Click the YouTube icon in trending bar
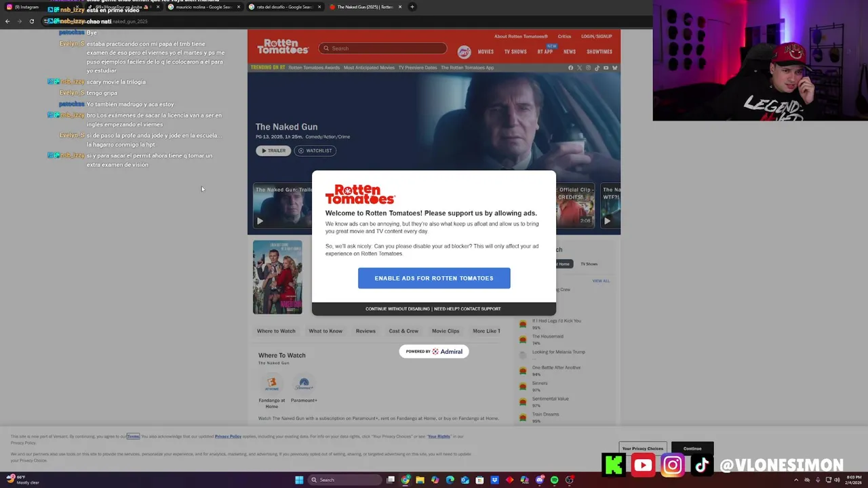The width and height of the screenshot is (868, 488). pos(606,68)
